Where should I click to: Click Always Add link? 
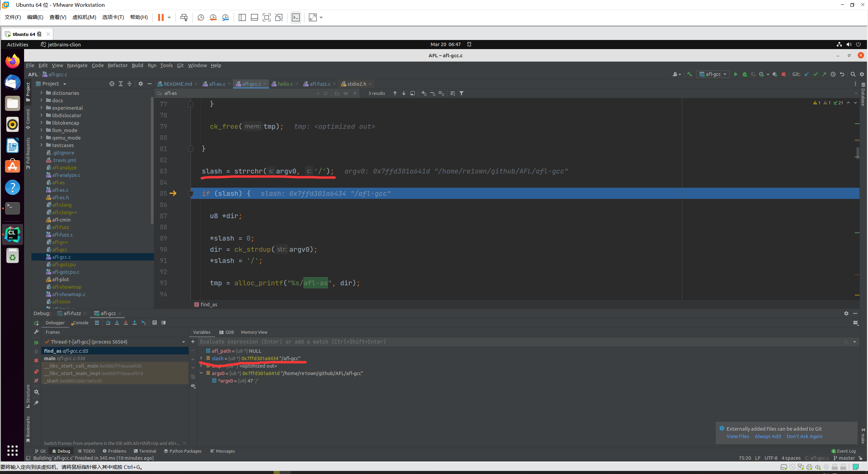[768, 436]
